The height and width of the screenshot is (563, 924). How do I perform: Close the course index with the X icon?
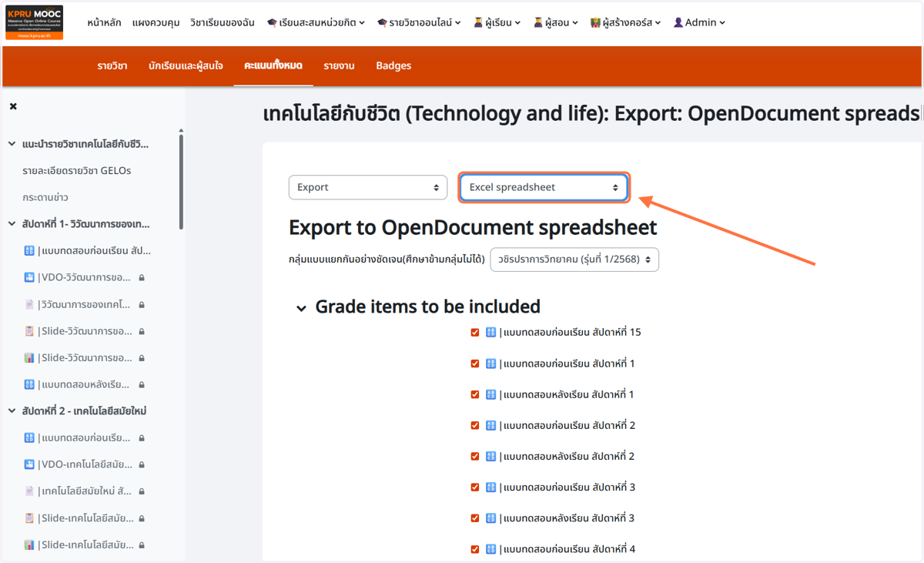(13, 106)
